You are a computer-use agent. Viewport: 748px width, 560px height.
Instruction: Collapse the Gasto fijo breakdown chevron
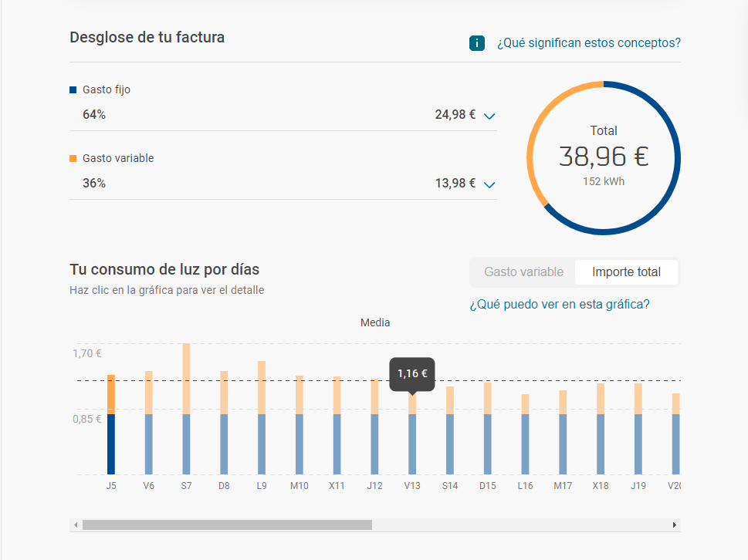click(489, 116)
